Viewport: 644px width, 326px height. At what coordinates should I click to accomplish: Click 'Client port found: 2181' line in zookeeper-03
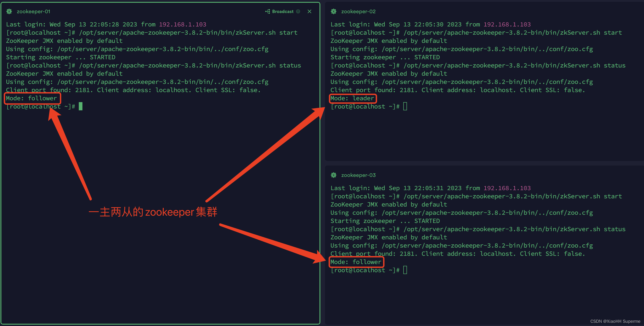point(458,254)
